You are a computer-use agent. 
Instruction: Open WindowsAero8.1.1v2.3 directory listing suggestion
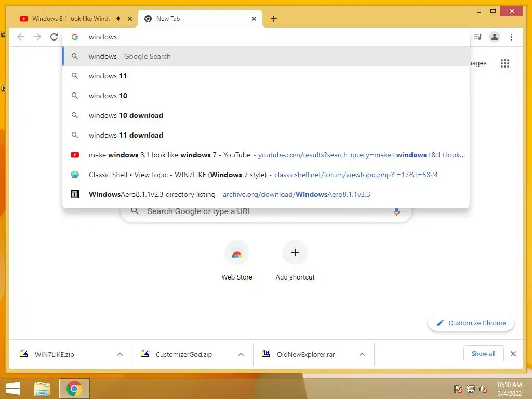click(x=266, y=194)
